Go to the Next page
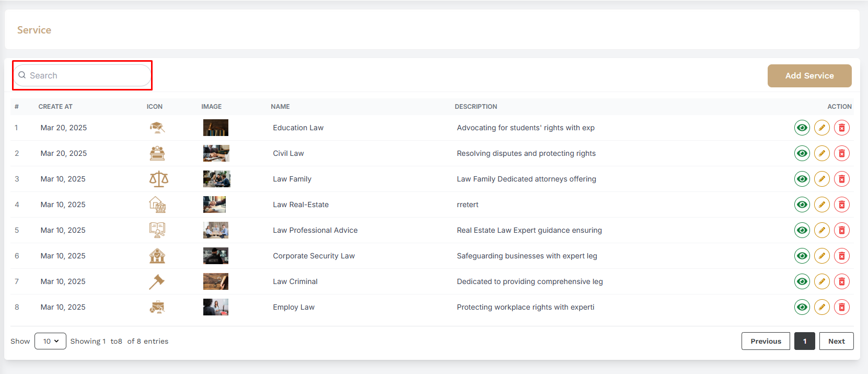The height and width of the screenshot is (374, 868). point(837,341)
